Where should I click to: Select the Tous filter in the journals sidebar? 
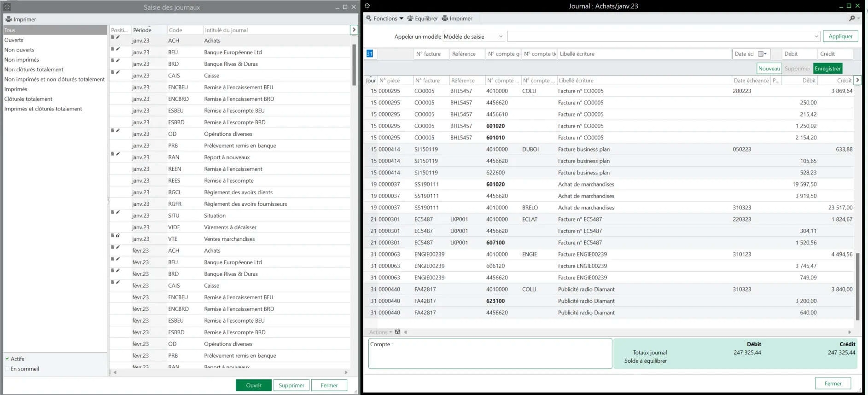[x=55, y=30]
